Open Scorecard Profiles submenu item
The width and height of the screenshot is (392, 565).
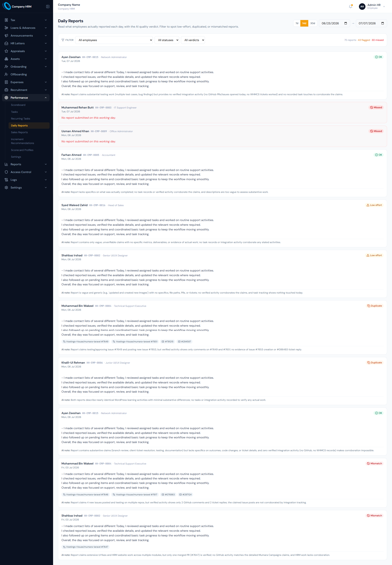(29, 150)
